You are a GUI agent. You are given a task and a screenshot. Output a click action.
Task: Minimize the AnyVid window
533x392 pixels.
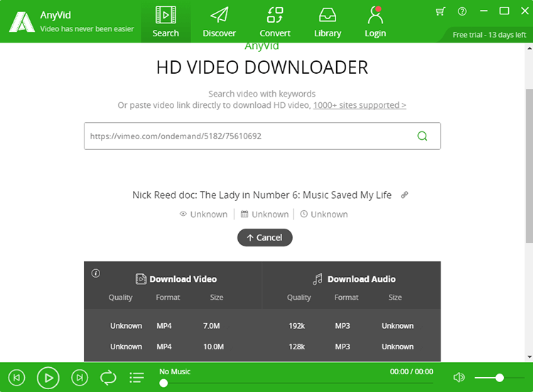(484, 11)
